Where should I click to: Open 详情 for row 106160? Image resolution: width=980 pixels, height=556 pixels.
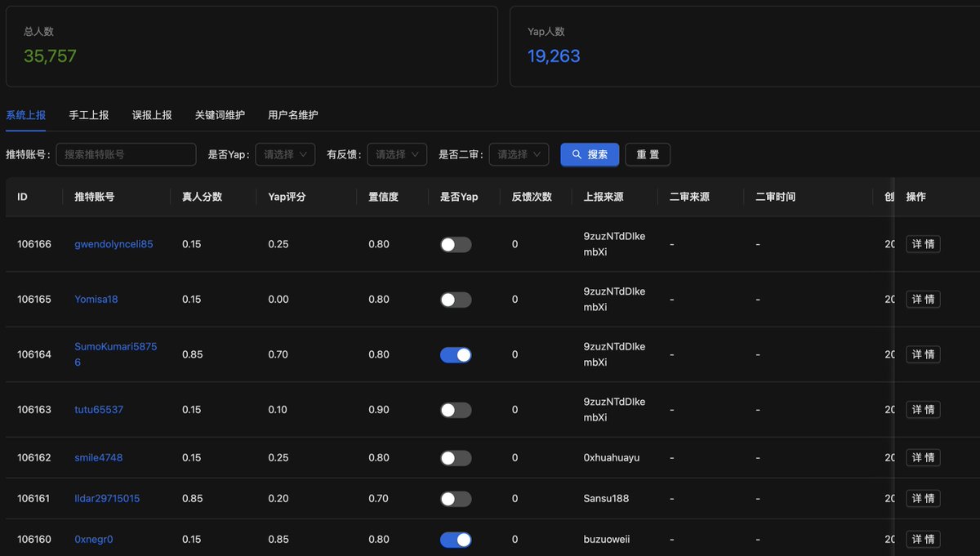tap(923, 540)
